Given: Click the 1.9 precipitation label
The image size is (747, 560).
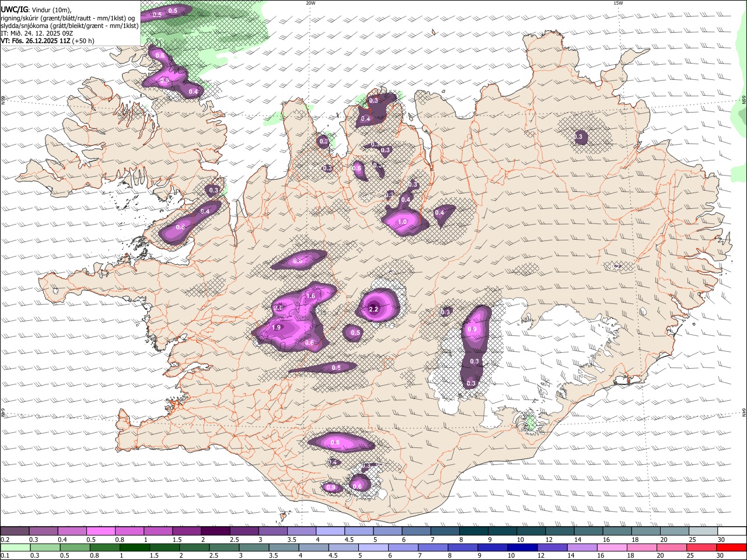Looking at the screenshot, I should coord(277,328).
